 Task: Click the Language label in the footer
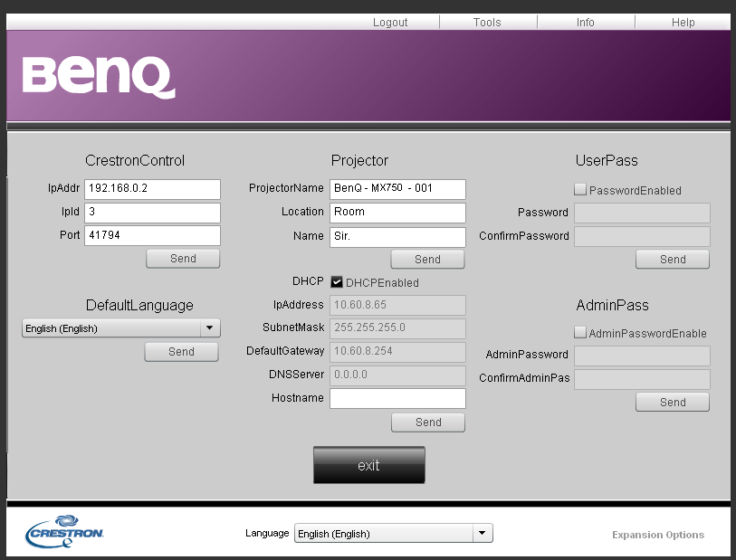[x=267, y=533]
